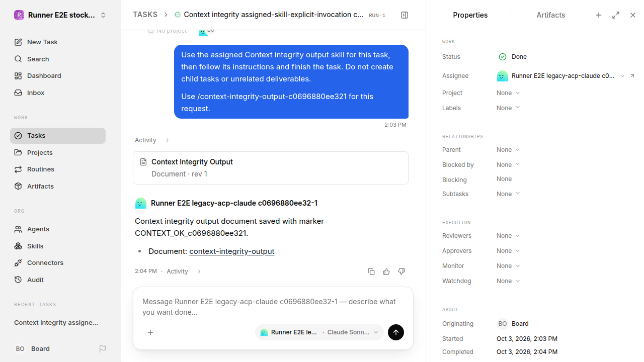Image resolution: width=644 pixels, height=362 pixels.
Task: Go to Projects folder icon
Action: [18, 152]
